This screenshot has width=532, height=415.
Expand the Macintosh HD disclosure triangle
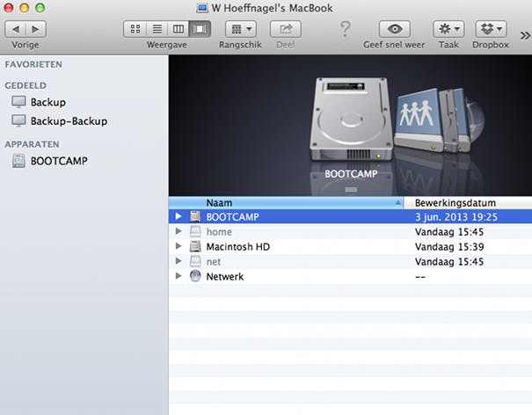(x=179, y=246)
